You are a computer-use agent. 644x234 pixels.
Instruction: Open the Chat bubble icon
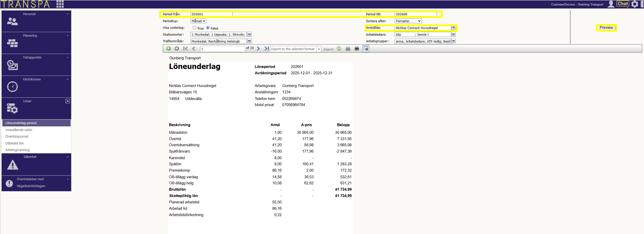(x=623, y=4)
